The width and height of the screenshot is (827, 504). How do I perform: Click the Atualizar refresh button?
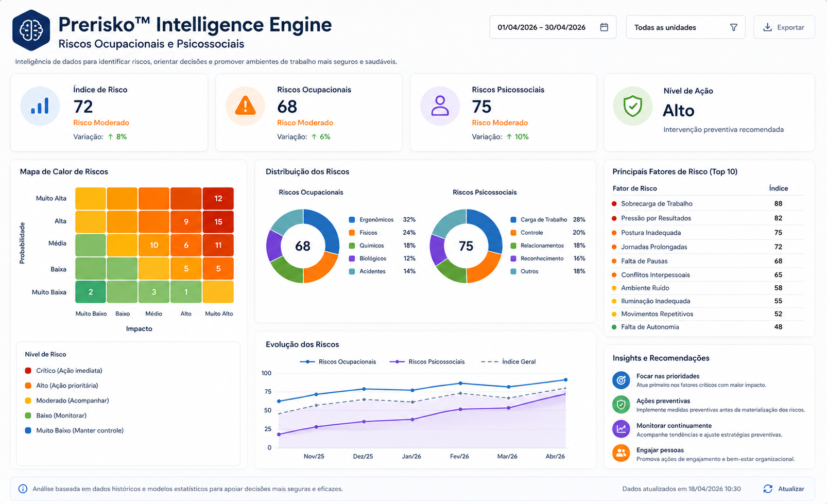coord(784,489)
